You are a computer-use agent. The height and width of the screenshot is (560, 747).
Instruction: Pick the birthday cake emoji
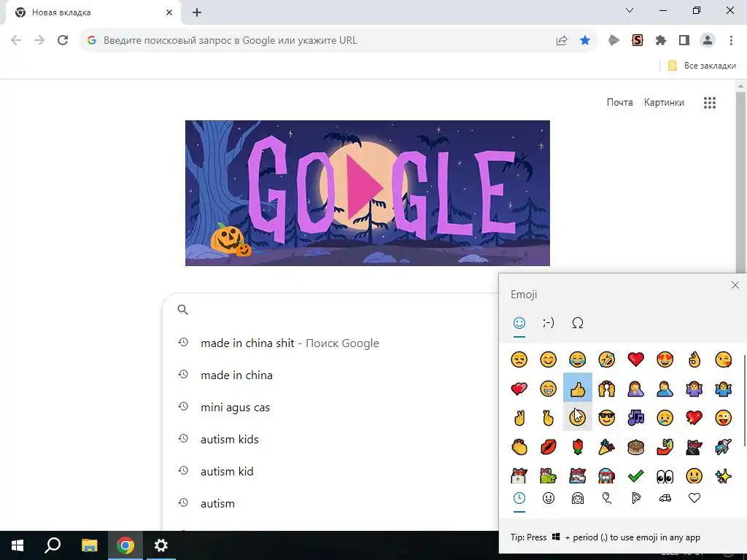tap(635, 447)
